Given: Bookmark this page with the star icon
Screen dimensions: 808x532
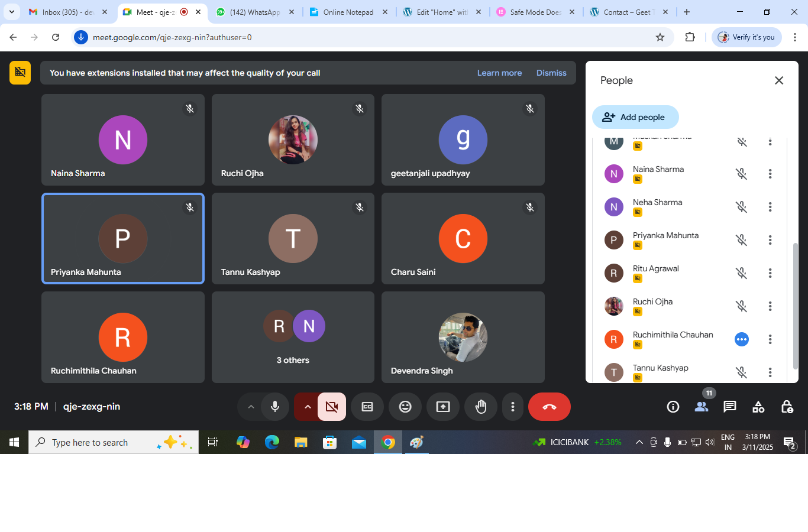Looking at the screenshot, I should (660, 37).
